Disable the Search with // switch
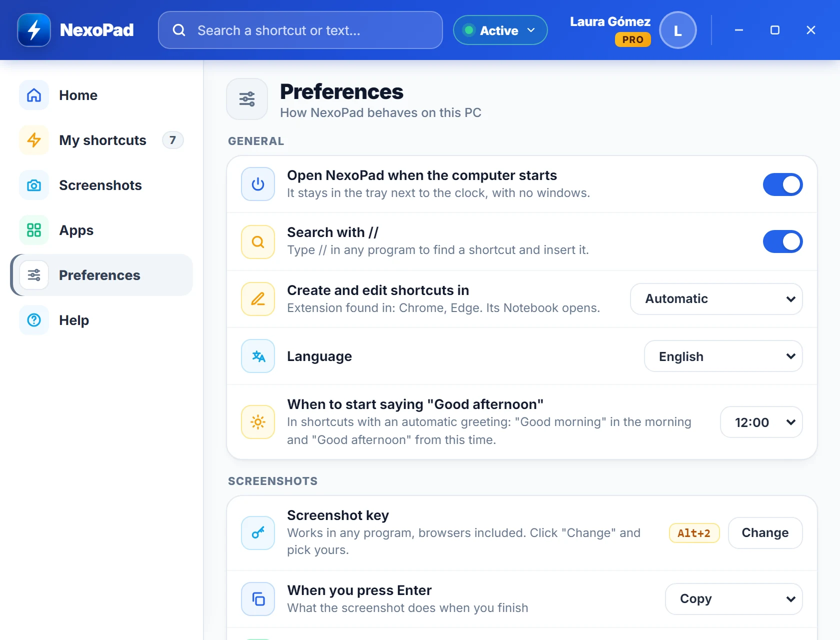This screenshot has width=840, height=640. click(782, 241)
